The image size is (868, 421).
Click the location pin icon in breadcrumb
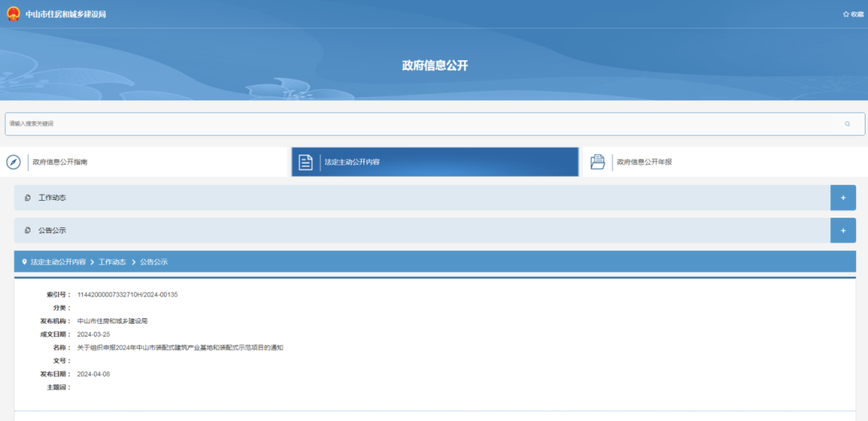(x=24, y=262)
